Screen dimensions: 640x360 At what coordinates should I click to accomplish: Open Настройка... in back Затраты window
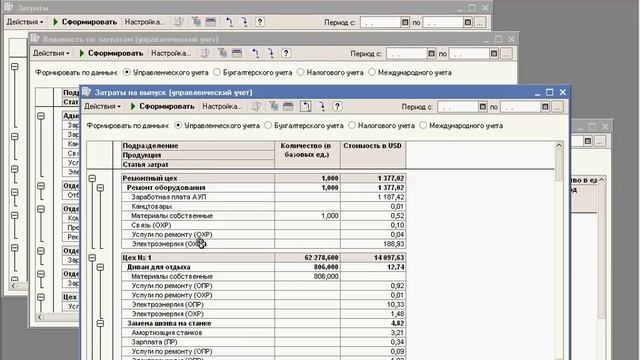point(144,22)
